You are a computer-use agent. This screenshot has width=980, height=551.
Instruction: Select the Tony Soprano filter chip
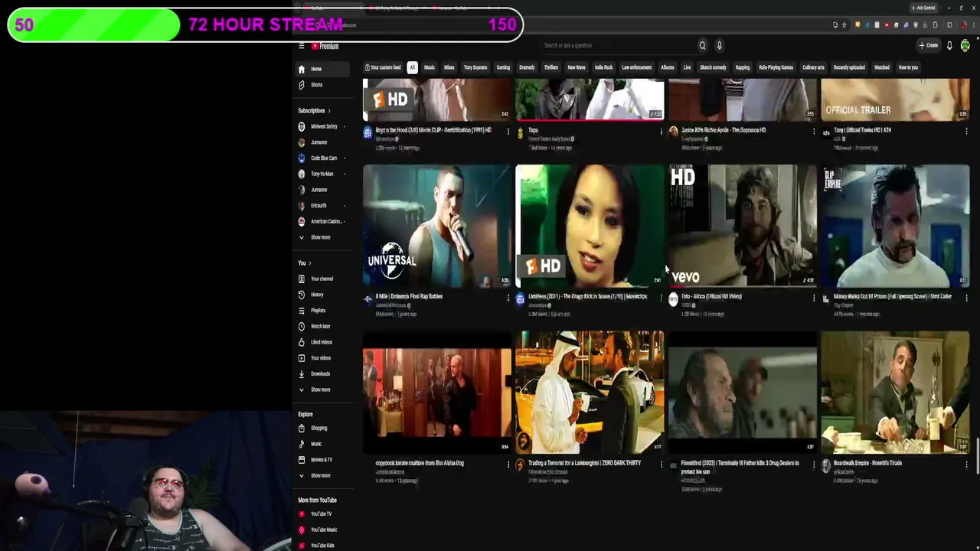[475, 67]
